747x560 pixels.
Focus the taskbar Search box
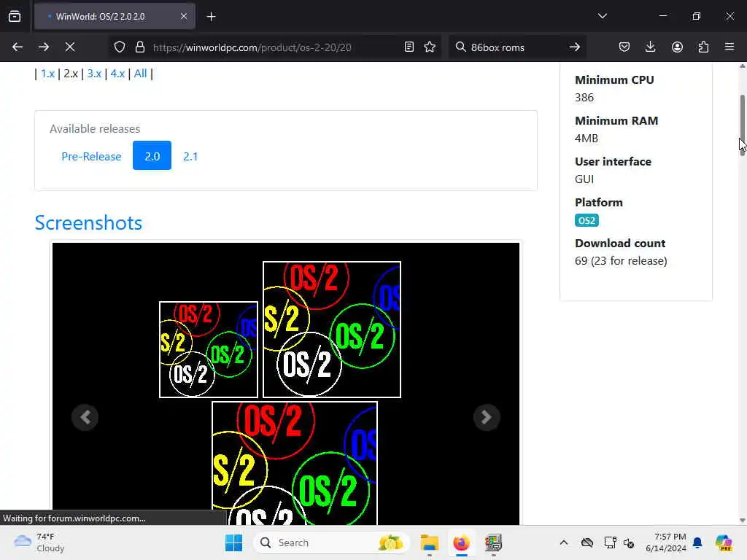(332, 542)
